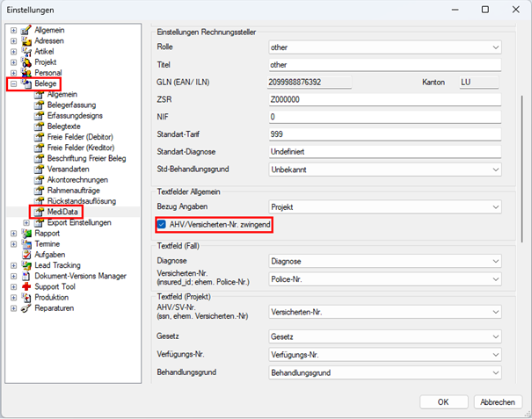Expand the Rapport tree node
This screenshot has height=419, width=532.
tap(13, 234)
